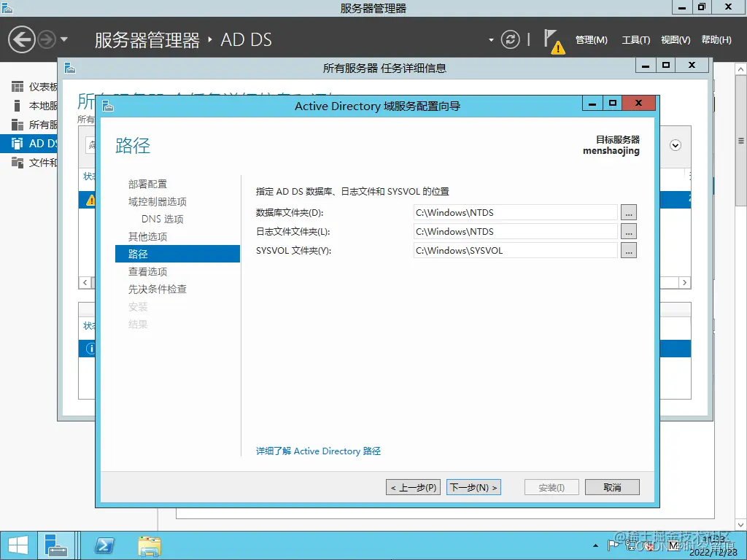Screen dimensions: 747x560
Task: Go back using Server Manager back arrow
Action: click(x=21, y=39)
